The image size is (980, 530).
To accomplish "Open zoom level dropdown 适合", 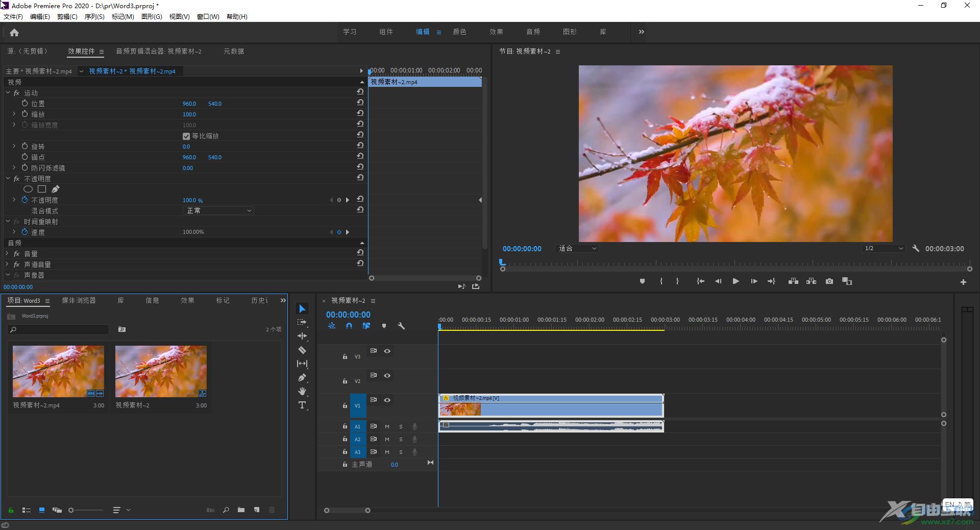I will [x=577, y=249].
